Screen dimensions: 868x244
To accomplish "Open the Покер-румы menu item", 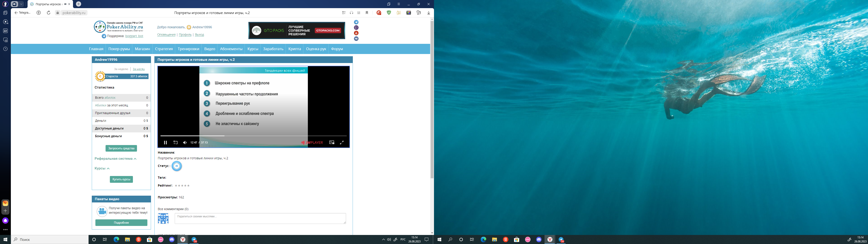I will pos(119,49).
